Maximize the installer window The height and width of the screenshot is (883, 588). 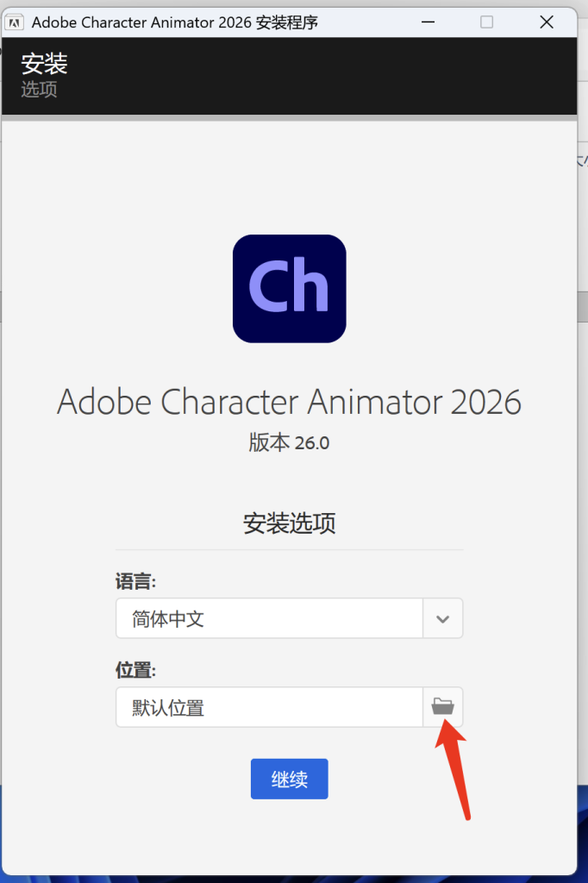(486, 22)
